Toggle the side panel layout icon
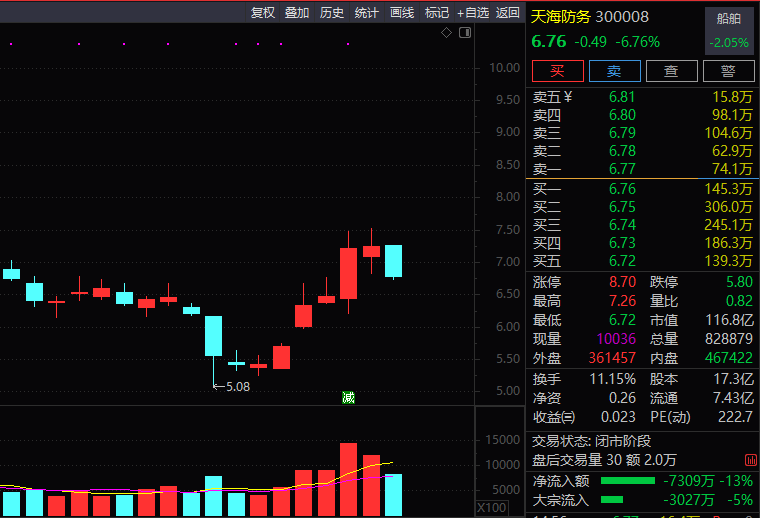This screenshot has width=760, height=518. tap(465, 32)
